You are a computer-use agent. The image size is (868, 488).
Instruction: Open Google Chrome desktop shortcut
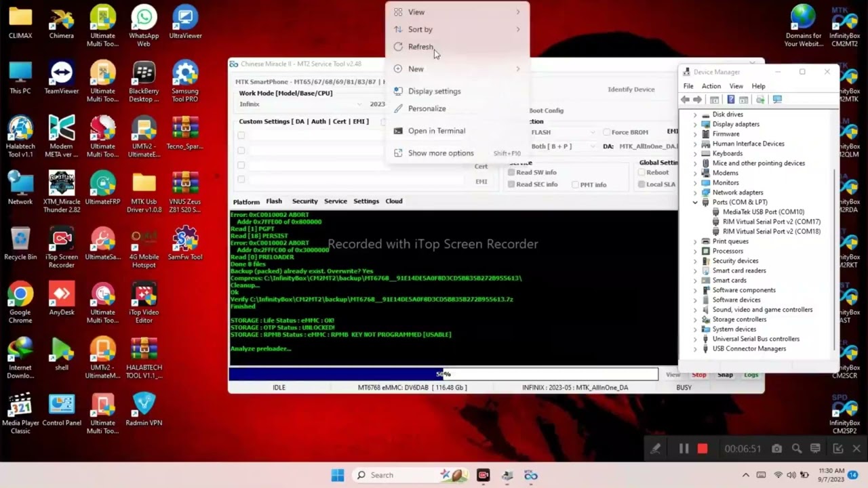[20, 303]
